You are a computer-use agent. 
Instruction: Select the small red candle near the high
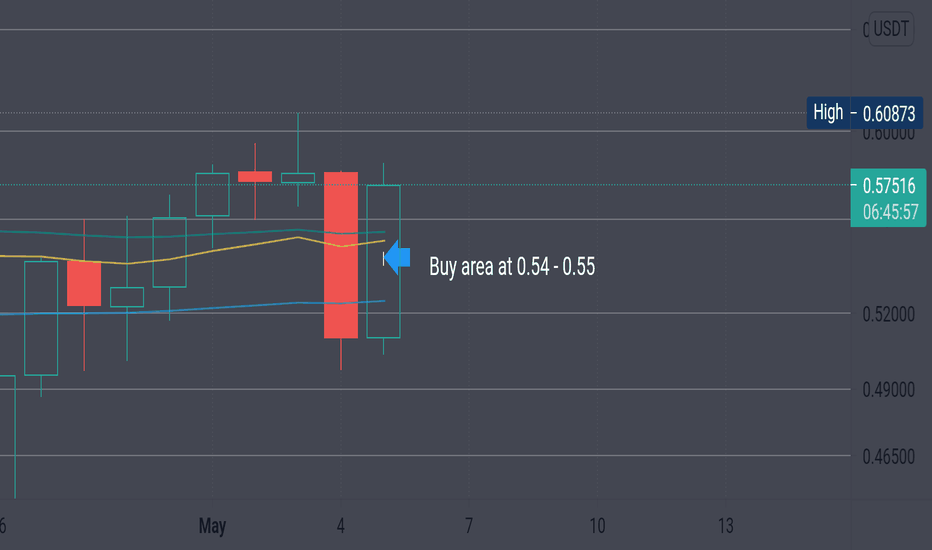tap(255, 177)
